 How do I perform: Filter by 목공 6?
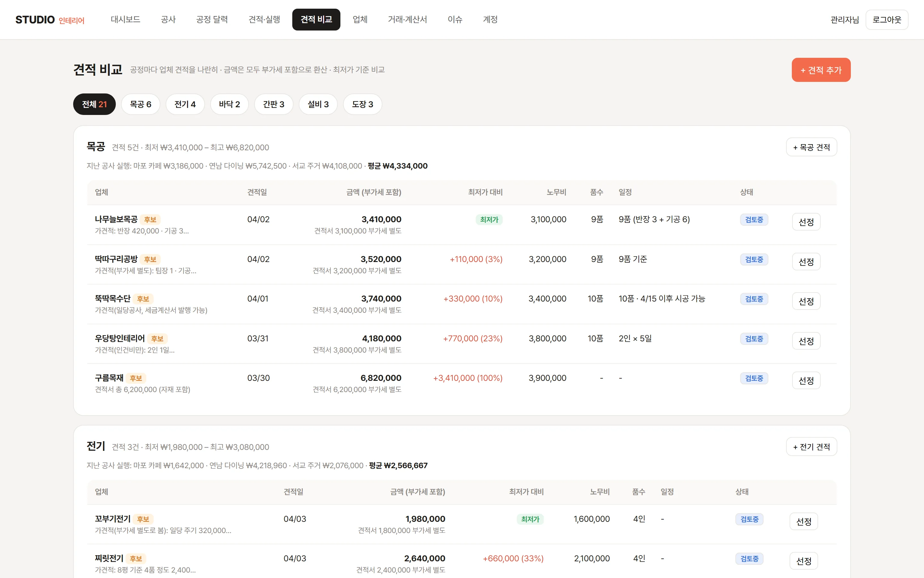click(x=141, y=104)
